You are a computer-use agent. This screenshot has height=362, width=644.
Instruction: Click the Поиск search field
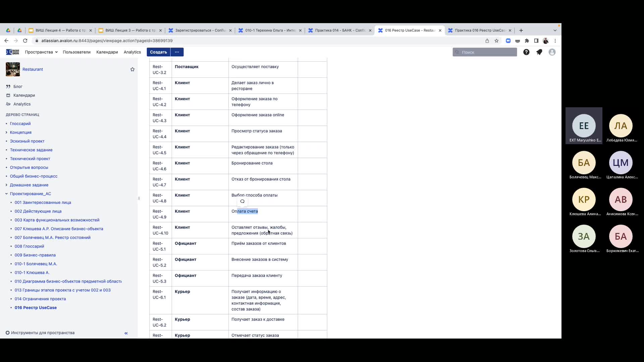tap(485, 52)
